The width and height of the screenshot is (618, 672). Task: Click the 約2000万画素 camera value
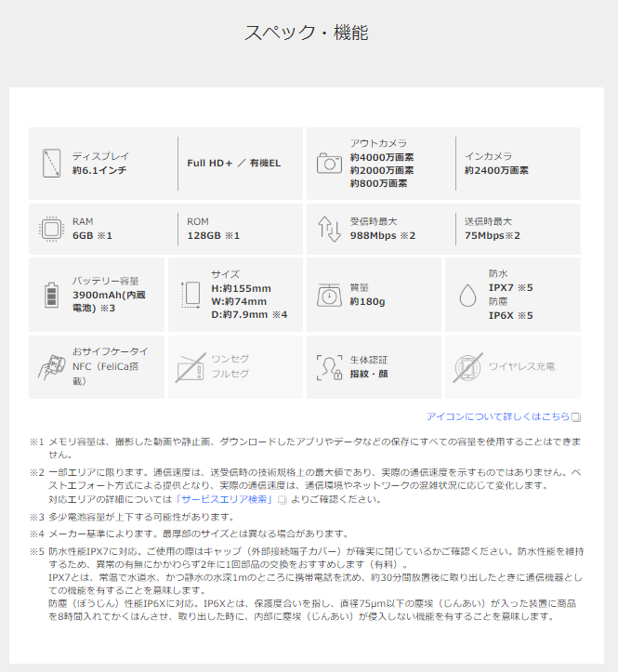pos(382,170)
